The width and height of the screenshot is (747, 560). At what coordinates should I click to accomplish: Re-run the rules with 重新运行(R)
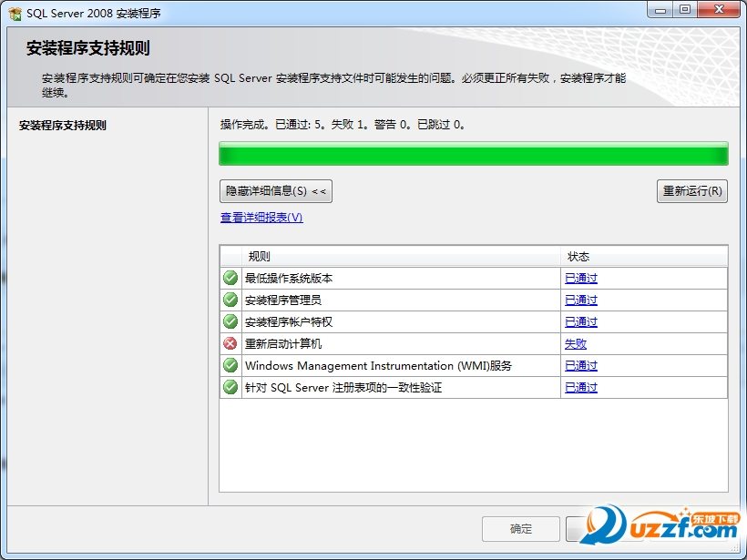coord(692,191)
